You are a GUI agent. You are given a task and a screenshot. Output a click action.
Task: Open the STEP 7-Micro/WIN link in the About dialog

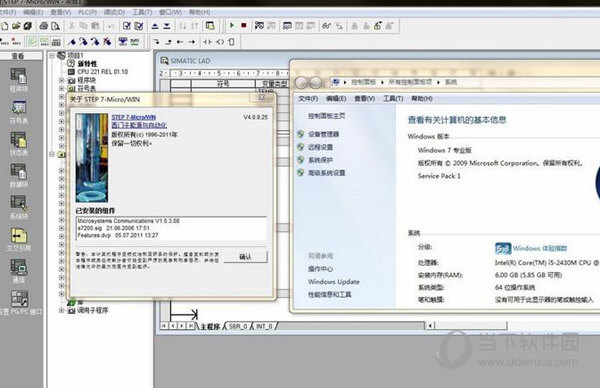tap(134, 117)
